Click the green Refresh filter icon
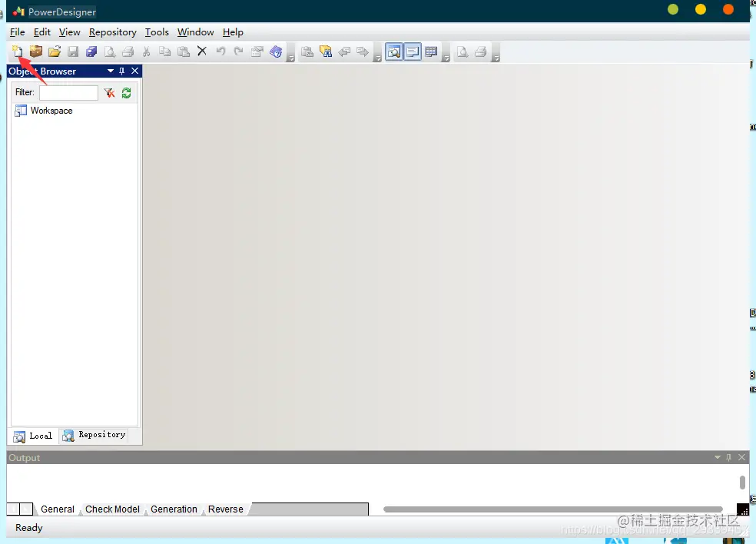This screenshot has height=544, width=756. pos(126,93)
